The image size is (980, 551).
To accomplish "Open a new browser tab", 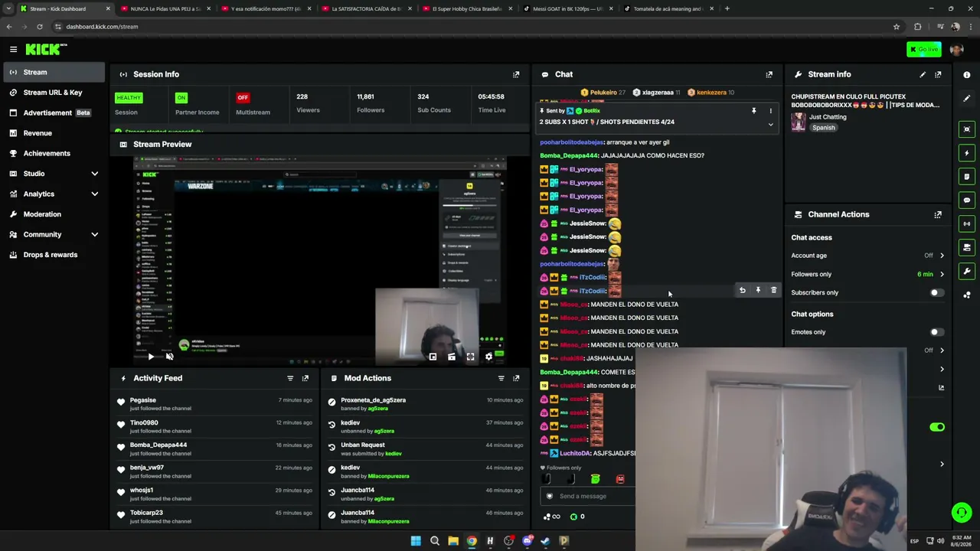I will click(x=727, y=9).
